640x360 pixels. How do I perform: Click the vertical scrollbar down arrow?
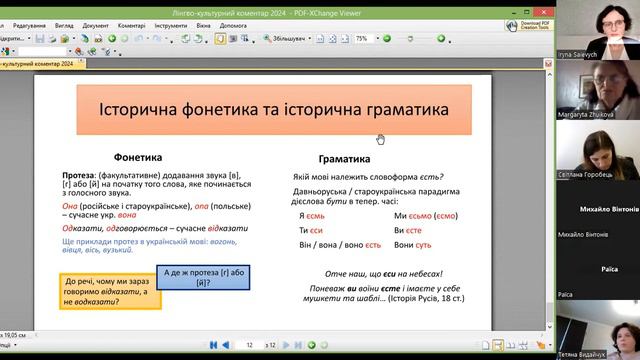[x=550, y=327]
